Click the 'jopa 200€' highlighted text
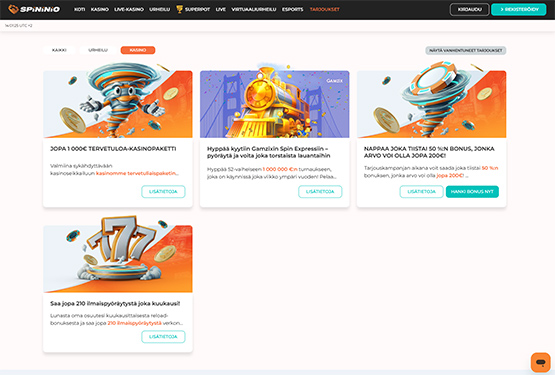Viewport: 555px width, 375px height. (450, 176)
